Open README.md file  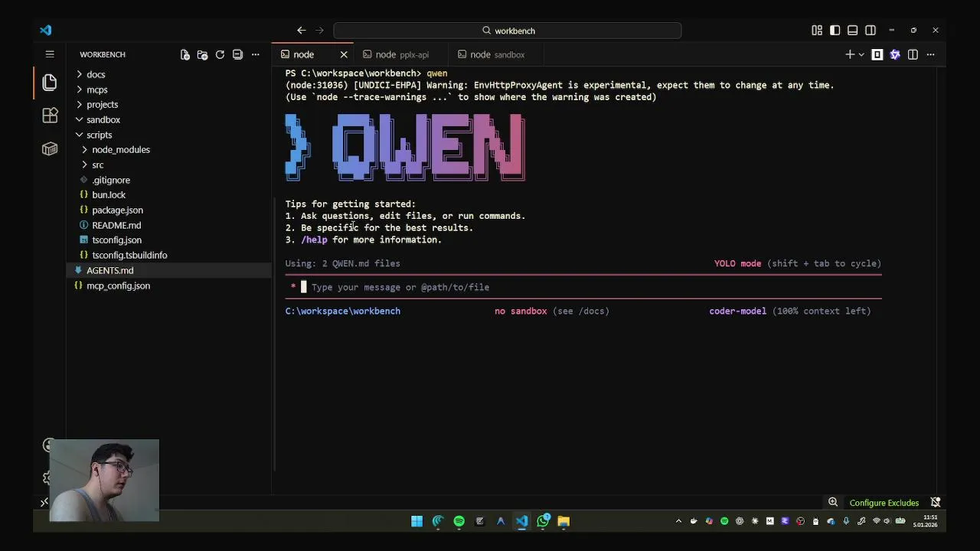click(116, 225)
